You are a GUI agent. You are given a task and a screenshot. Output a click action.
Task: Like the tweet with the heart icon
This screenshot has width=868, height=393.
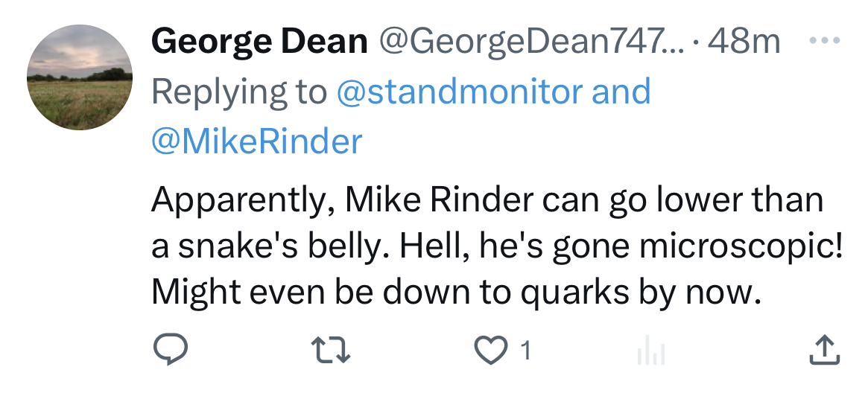(x=490, y=350)
